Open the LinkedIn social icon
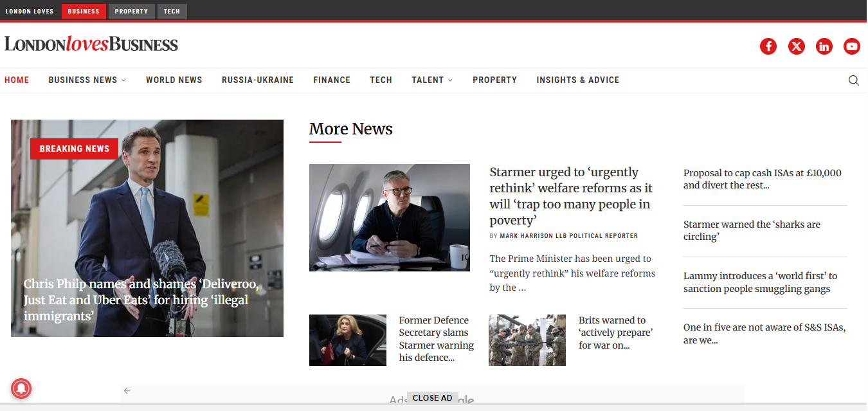 [824, 46]
